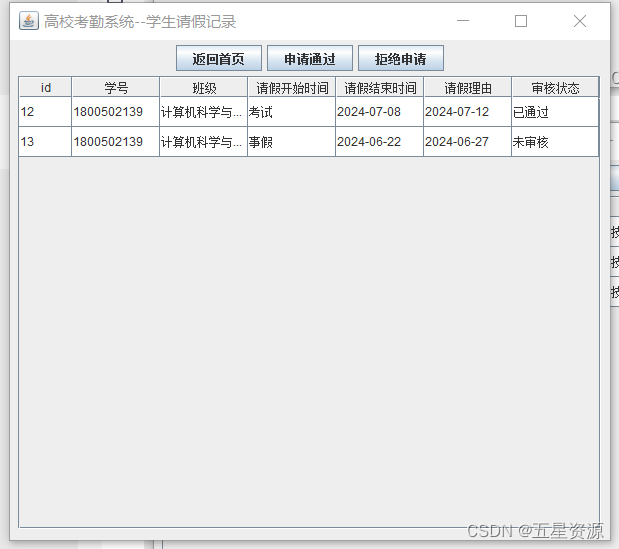Minimize the 学生请假记录 window
The width and height of the screenshot is (619, 549).
click(x=463, y=21)
